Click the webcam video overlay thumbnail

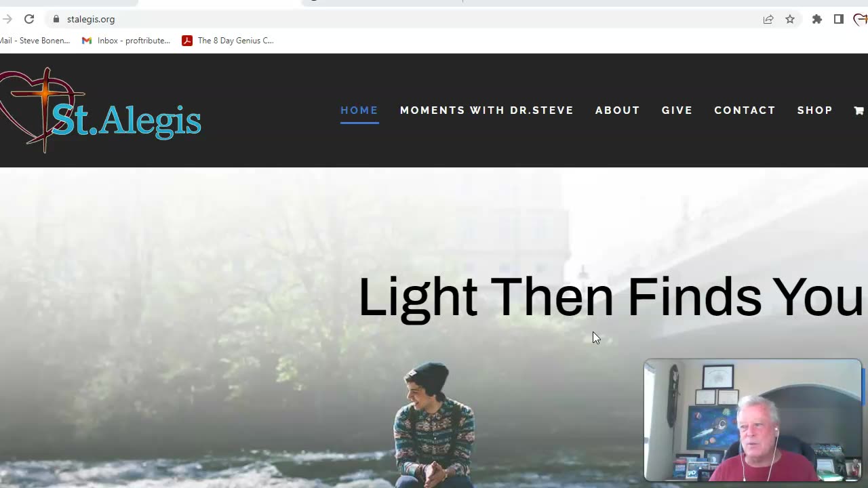pos(753,420)
